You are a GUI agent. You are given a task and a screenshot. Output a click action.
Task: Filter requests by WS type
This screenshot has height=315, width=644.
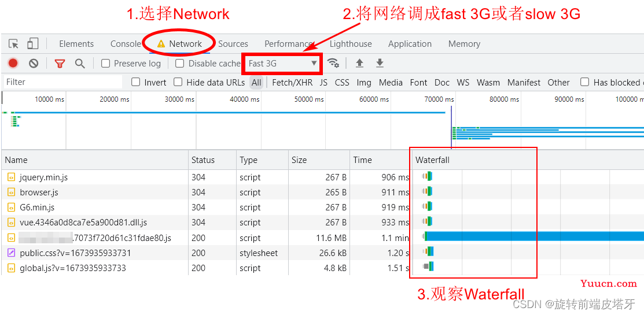coord(463,83)
